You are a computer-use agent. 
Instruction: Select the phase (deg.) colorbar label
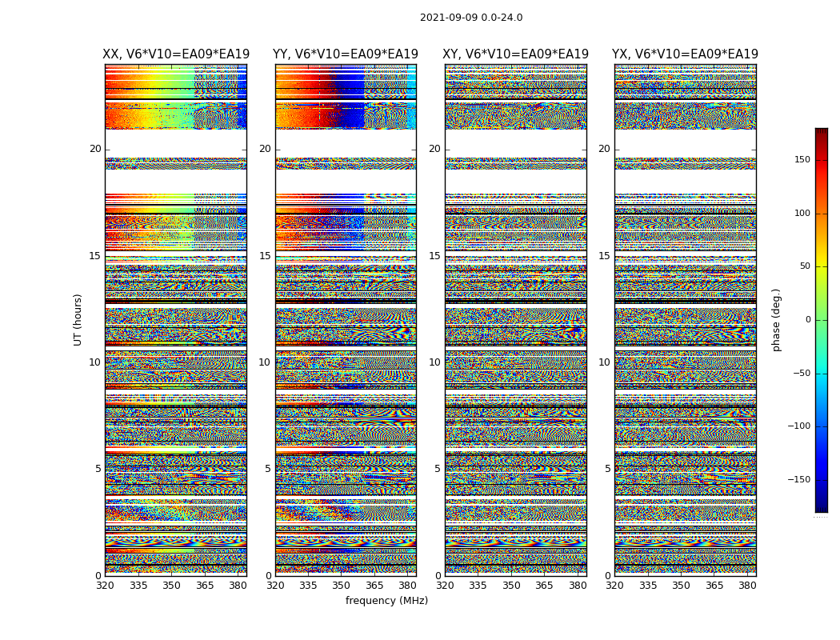coord(776,320)
